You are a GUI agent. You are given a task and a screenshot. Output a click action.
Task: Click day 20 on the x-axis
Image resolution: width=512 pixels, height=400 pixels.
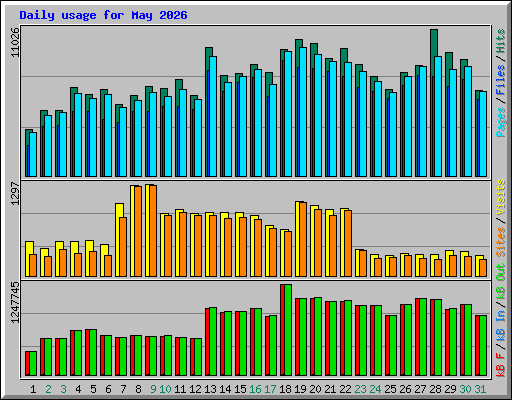[x=315, y=389]
